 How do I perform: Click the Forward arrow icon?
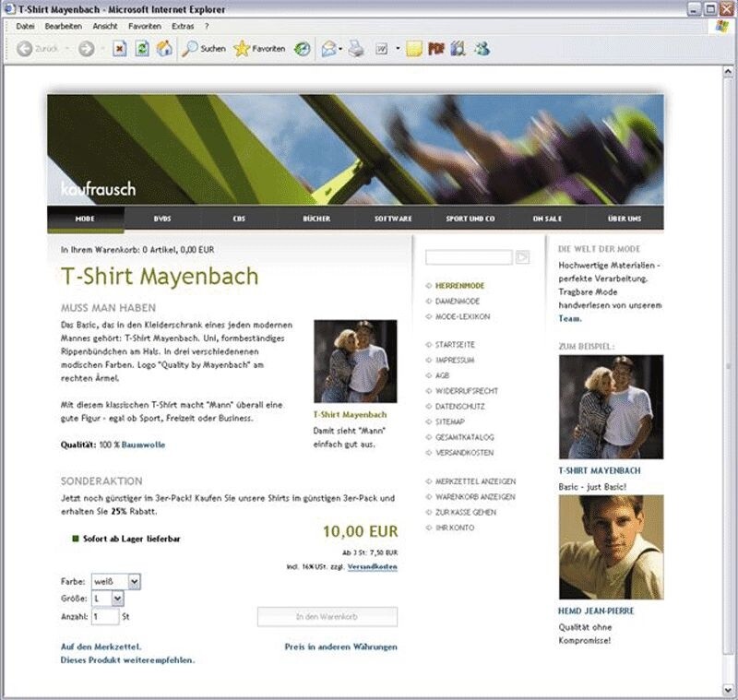coord(86,49)
